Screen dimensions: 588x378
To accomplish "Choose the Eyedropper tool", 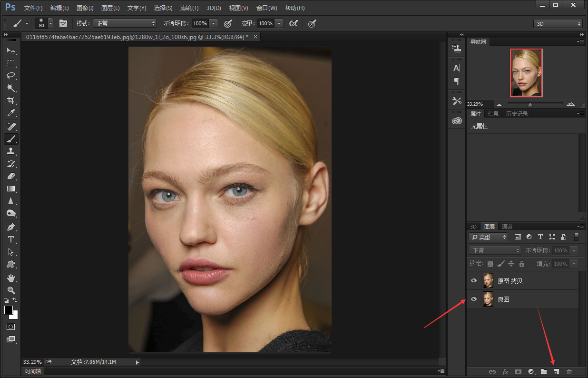I will tap(10, 113).
